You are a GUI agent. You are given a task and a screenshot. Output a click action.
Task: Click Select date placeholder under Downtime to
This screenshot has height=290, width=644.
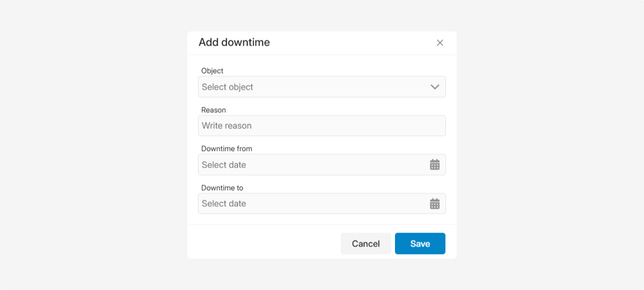tap(224, 204)
